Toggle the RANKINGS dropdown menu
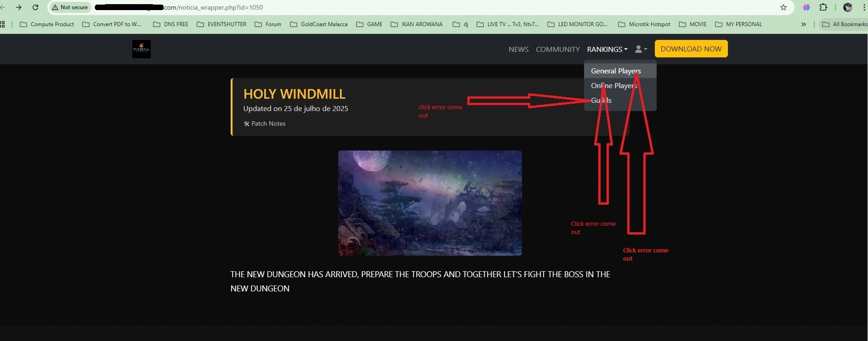The image size is (868, 341). pos(607,49)
